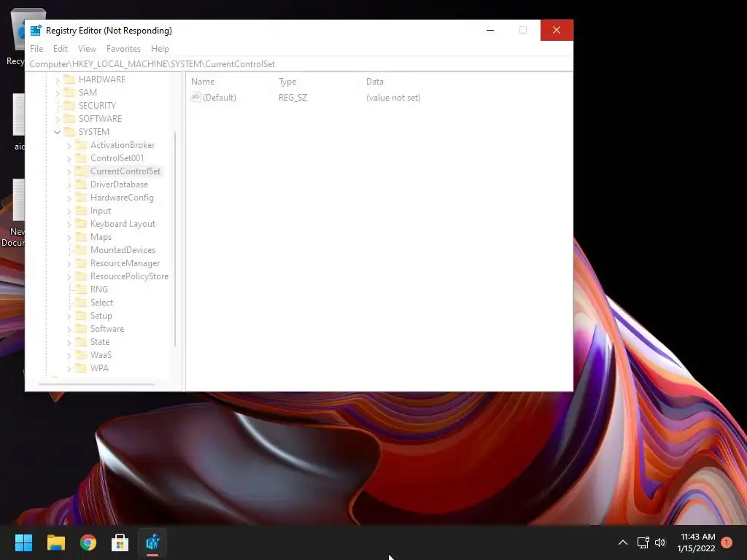Expand the ControlSet001 key
Image resolution: width=747 pixels, height=560 pixels.
point(69,158)
